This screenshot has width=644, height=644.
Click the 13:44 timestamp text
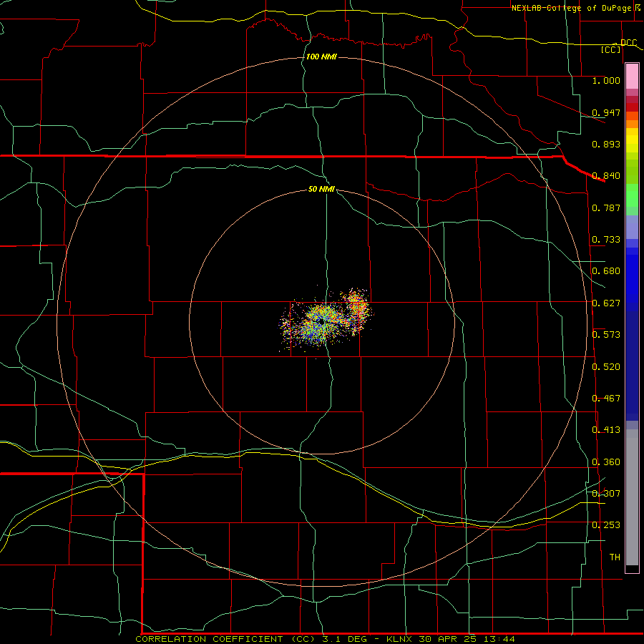pyautogui.click(x=500, y=639)
